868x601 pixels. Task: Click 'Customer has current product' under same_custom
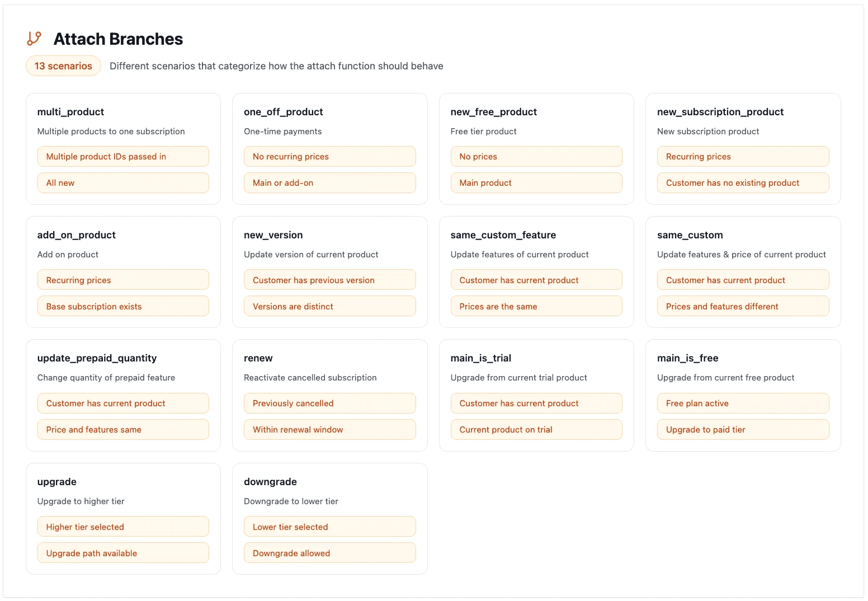click(x=743, y=280)
